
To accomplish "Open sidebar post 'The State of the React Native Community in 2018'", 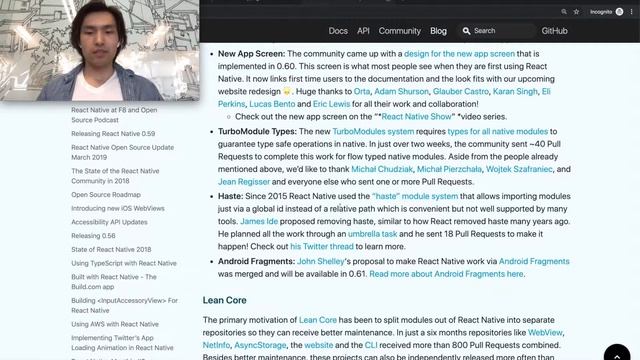I will pyautogui.click(x=115, y=176).
